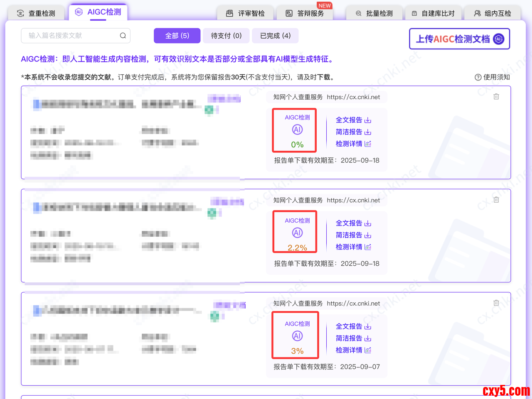Show only 已完成 (4) orders
This screenshot has height=399, width=532.
pos(275,36)
